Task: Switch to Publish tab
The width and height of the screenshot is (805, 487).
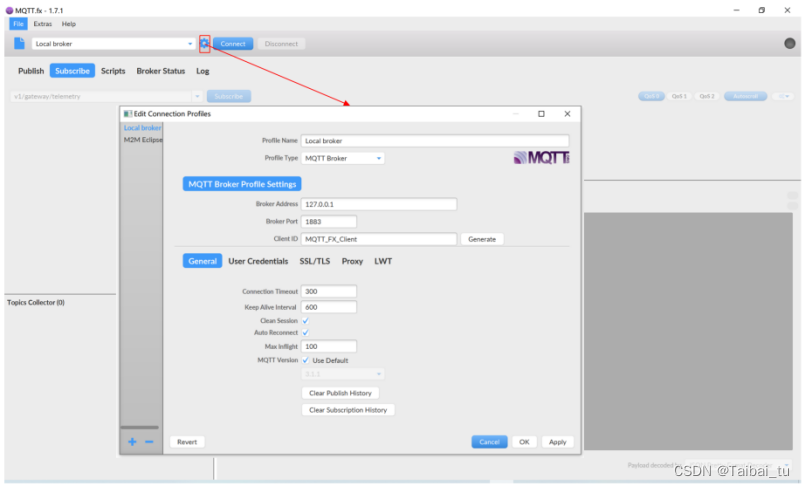Action: click(x=31, y=71)
